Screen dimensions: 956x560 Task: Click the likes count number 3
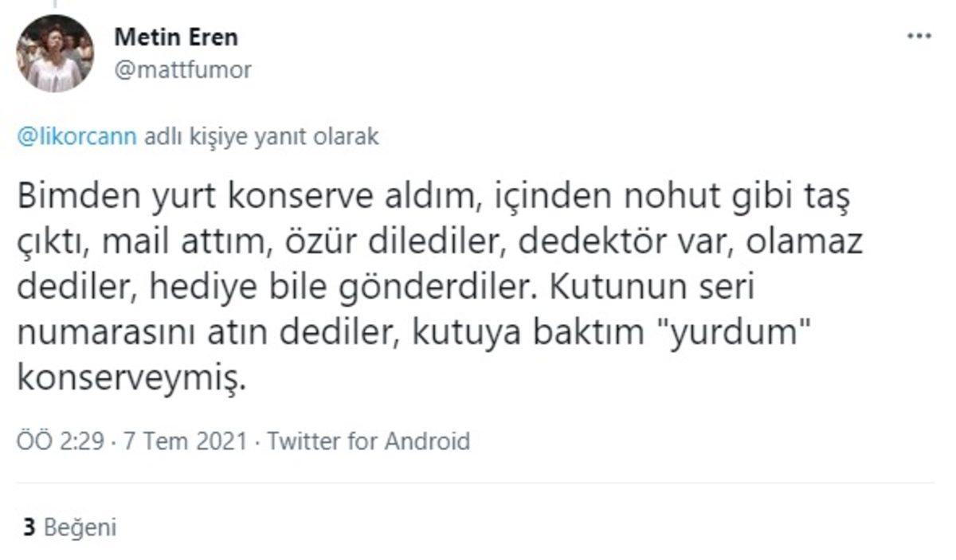point(29,527)
